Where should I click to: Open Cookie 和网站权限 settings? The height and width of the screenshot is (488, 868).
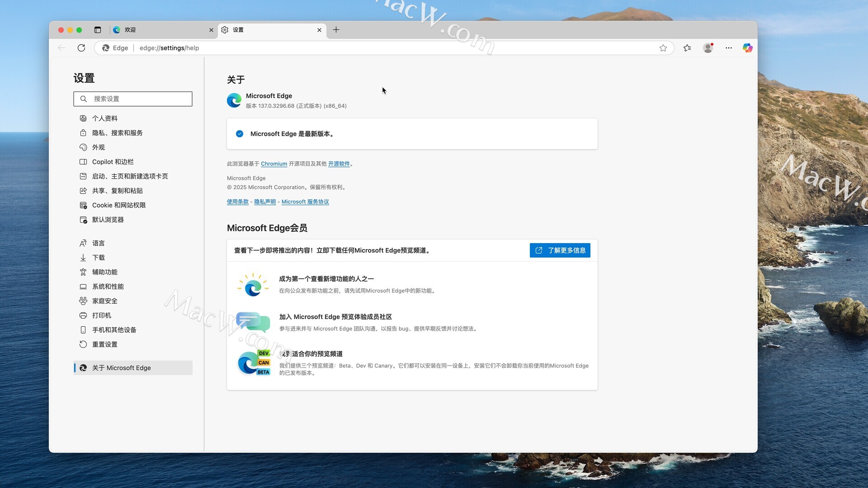[x=133, y=205]
